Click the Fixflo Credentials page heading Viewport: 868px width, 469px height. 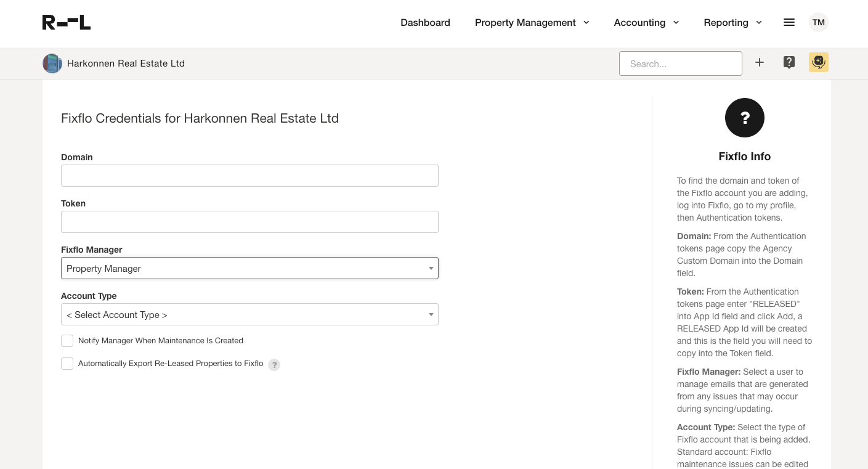200,118
